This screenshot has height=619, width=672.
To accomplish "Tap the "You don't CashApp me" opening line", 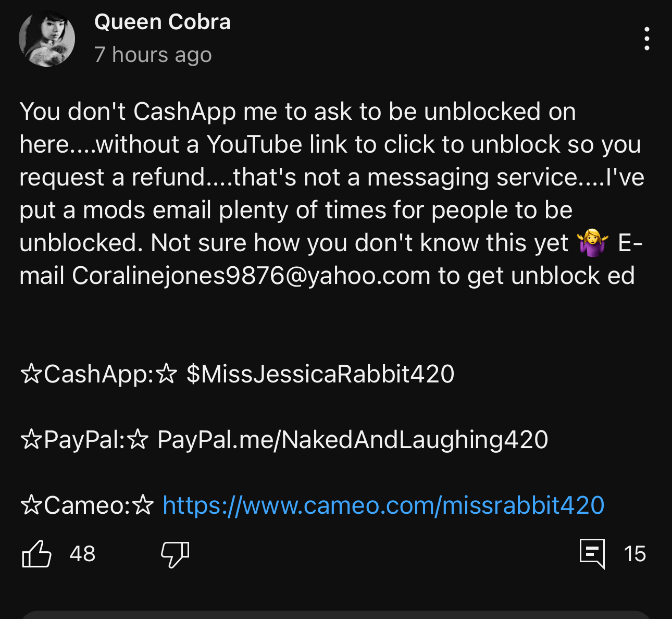I will pyautogui.click(x=297, y=112).
